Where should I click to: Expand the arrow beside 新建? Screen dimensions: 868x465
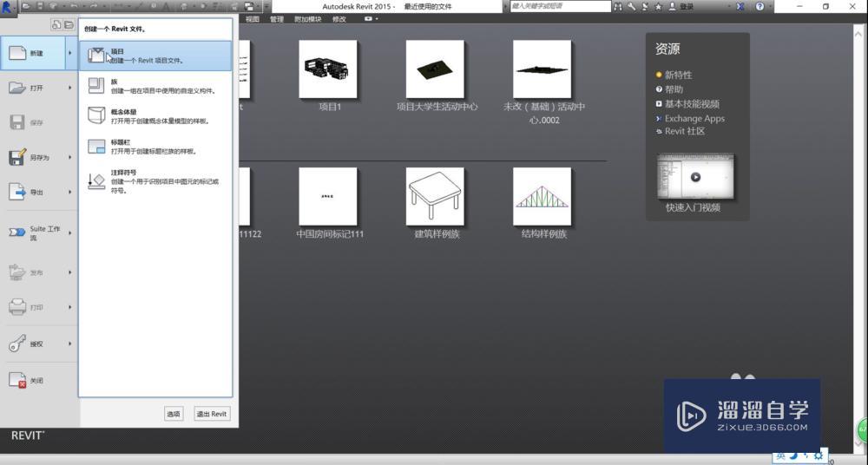tap(70, 53)
